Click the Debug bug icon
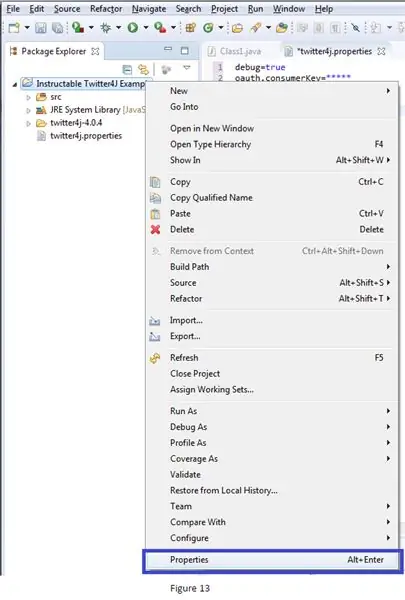This screenshot has height=600, width=405. (x=106, y=28)
